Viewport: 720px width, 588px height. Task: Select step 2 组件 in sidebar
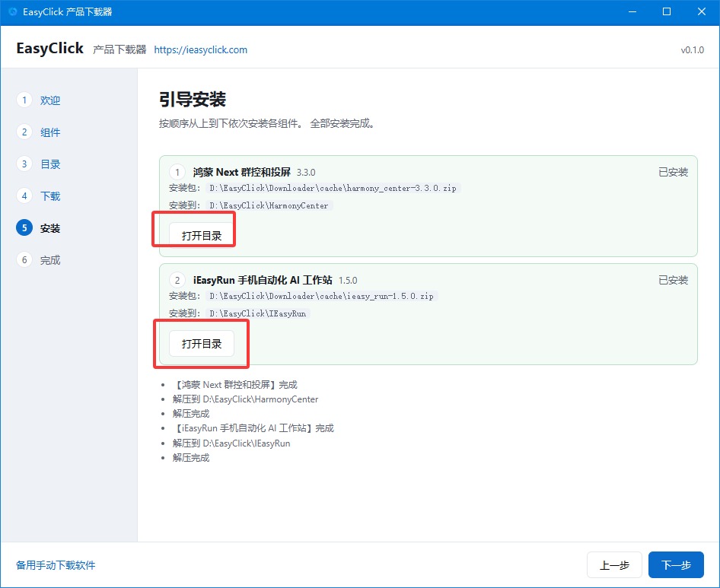coord(39,132)
